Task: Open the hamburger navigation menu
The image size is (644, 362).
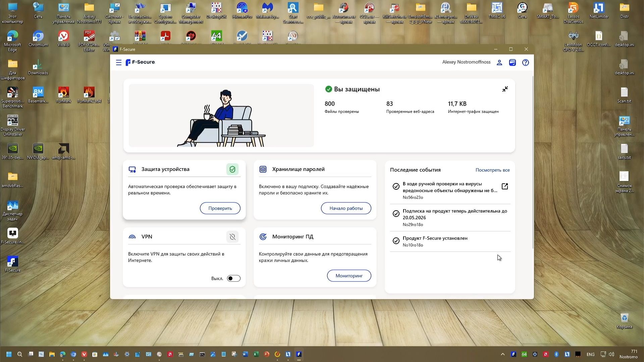Action: pyautogui.click(x=118, y=62)
